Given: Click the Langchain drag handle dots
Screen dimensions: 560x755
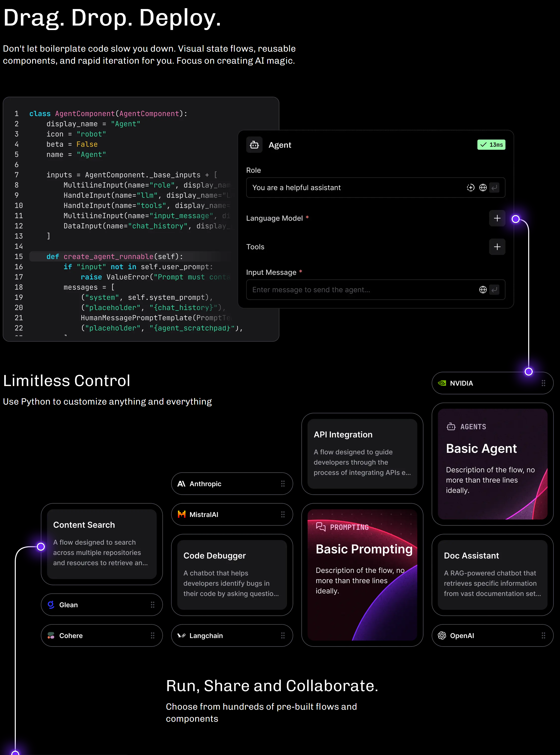Looking at the screenshot, I should point(283,636).
